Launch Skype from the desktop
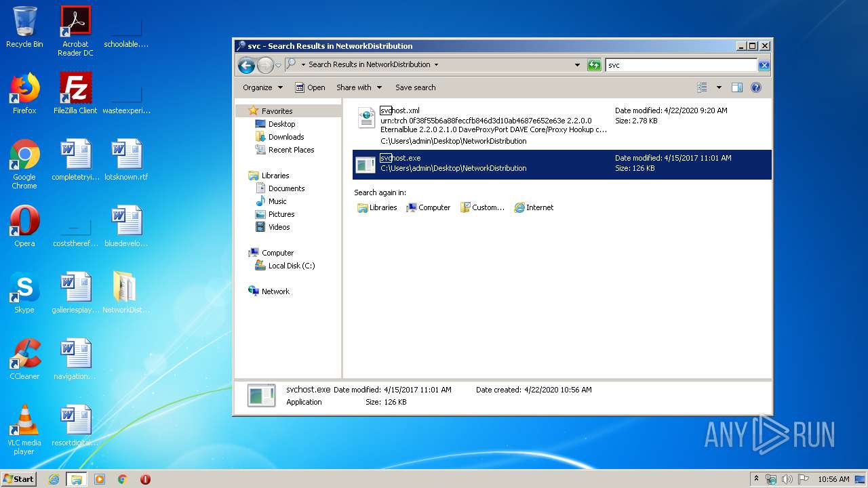This screenshot has width=868, height=488. click(24, 293)
